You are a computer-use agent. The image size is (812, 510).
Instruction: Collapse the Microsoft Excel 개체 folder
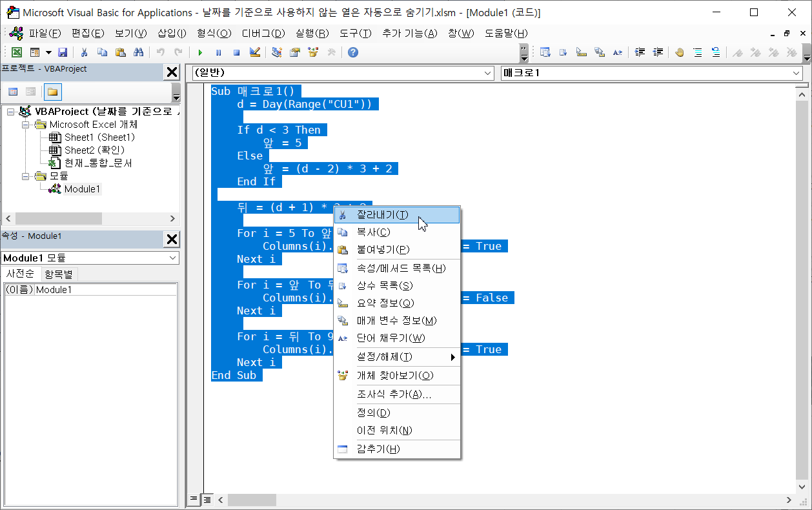[26, 125]
